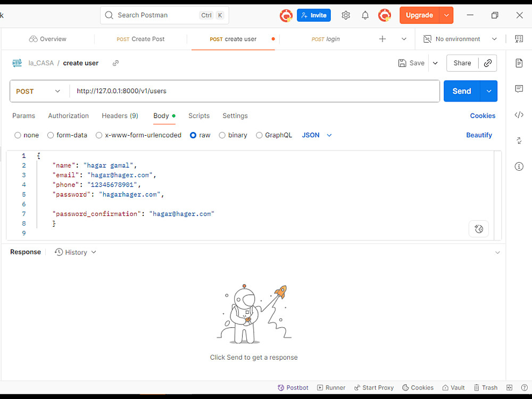Image resolution: width=532 pixels, height=399 pixels.
Task: Open the POST method dropdown
Action: 38,92
